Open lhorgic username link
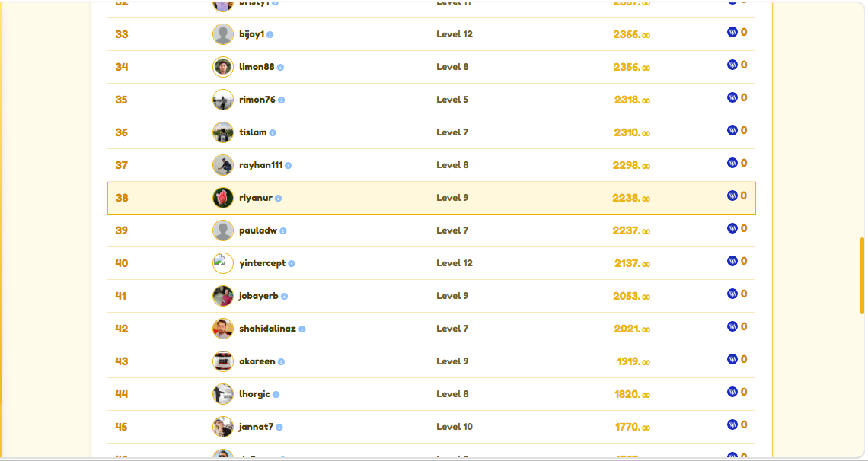This screenshot has width=868, height=461. tap(254, 393)
